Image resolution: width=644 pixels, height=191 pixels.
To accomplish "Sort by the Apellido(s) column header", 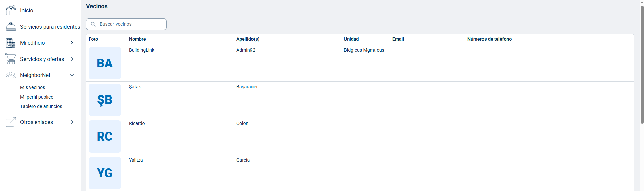I will coord(248,39).
